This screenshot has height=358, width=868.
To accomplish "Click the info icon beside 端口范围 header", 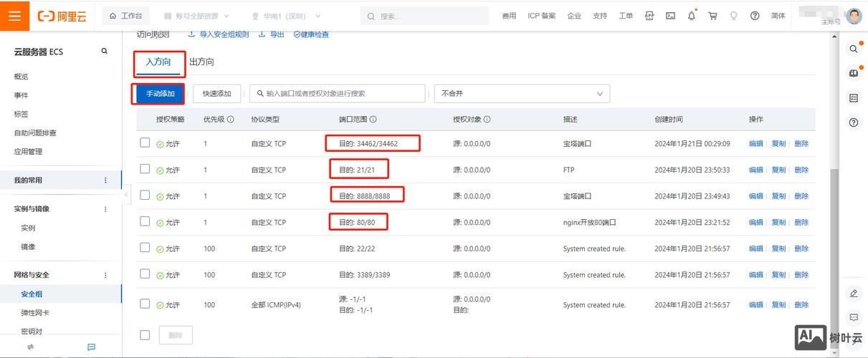I will point(373,120).
